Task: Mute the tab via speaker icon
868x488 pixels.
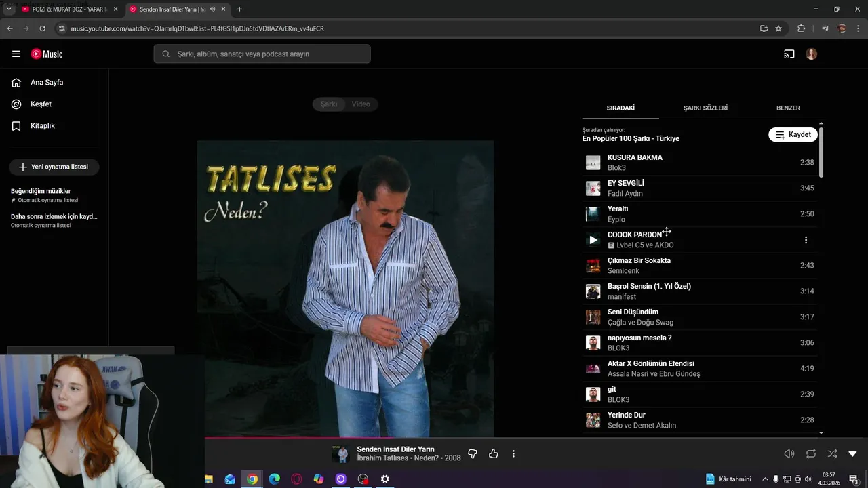Action: click(212, 9)
